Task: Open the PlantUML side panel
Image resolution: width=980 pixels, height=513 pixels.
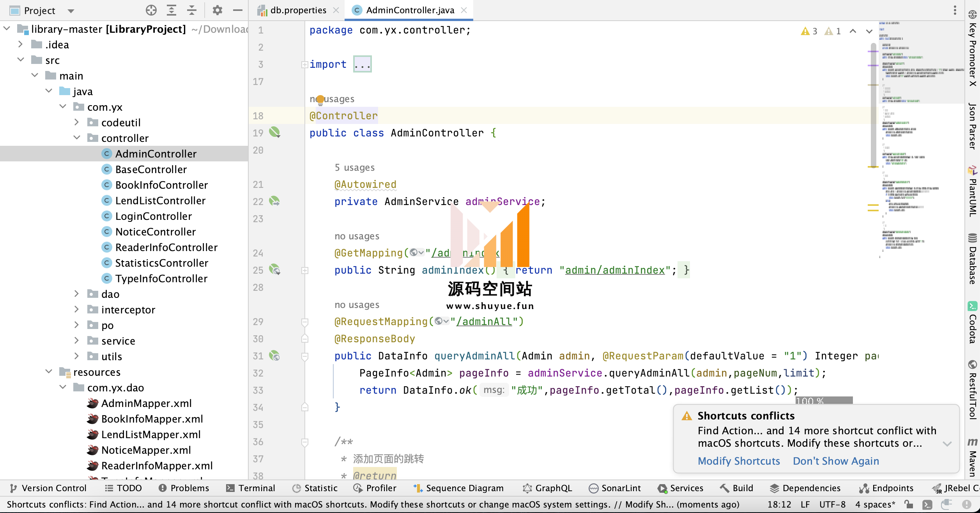Action: coord(973,191)
